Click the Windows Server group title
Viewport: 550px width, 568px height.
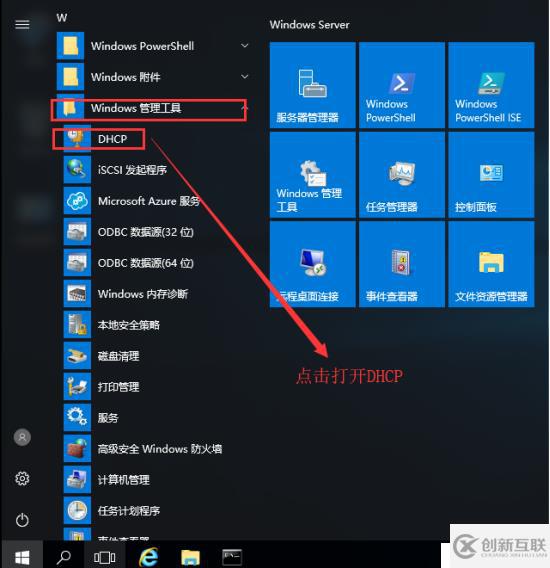(309, 25)
